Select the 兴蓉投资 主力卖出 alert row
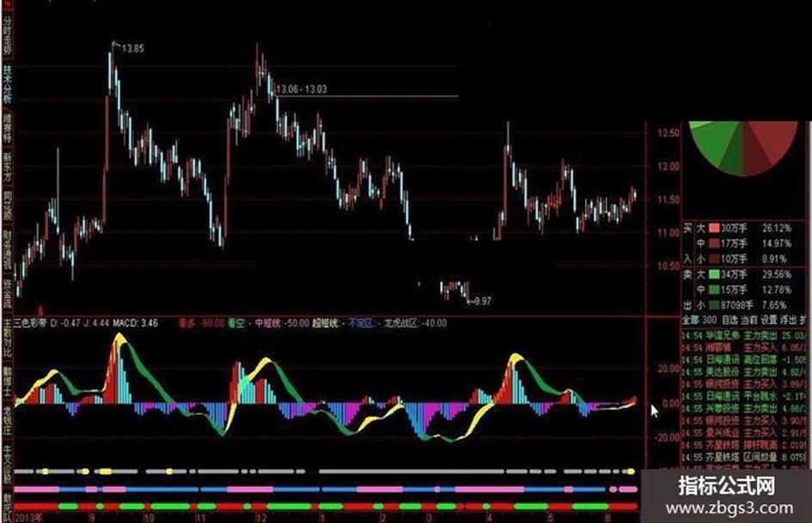Image resolution: width=812 pixels, height=523 pixels. pos(744,409)
